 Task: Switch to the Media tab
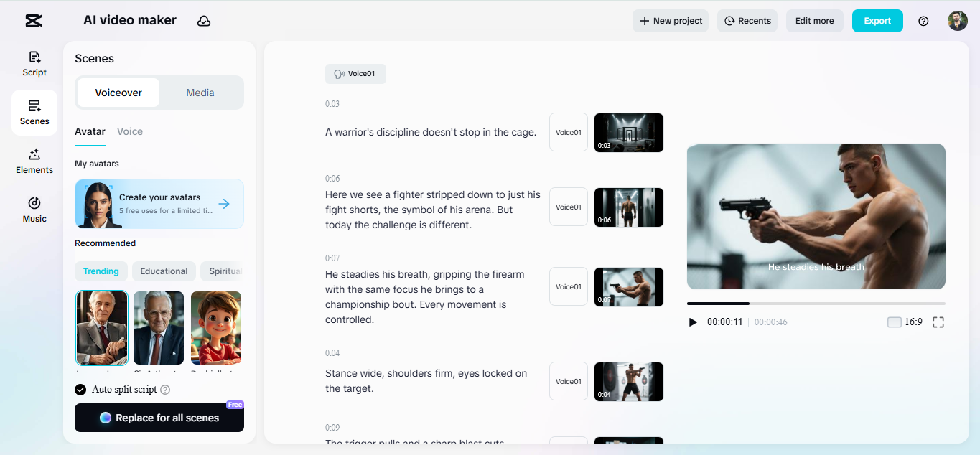[200, 92]
